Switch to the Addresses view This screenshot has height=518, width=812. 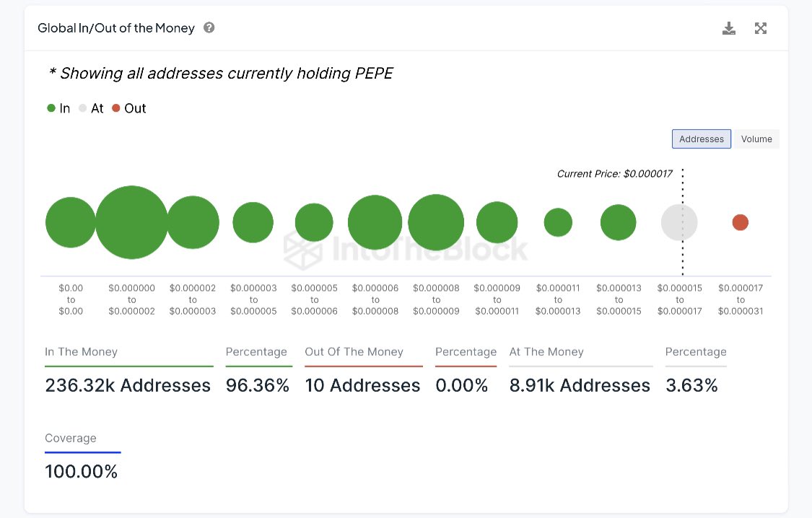[701, 139]
